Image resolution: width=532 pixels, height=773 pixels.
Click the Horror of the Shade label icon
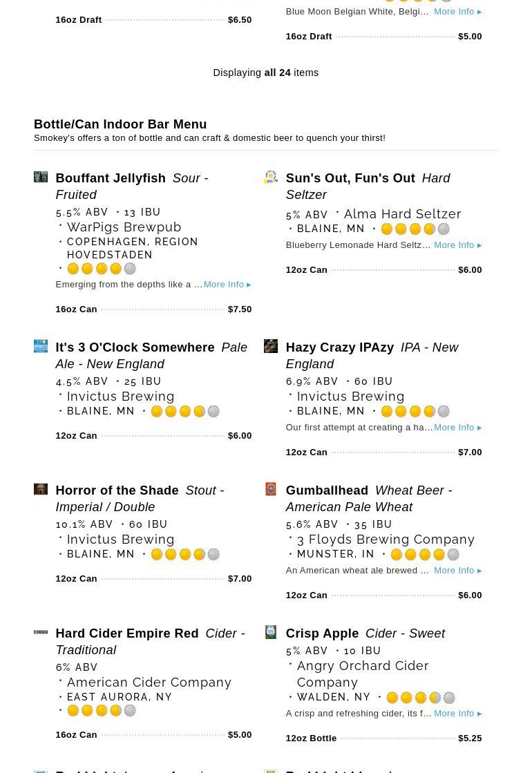[41, 490]
